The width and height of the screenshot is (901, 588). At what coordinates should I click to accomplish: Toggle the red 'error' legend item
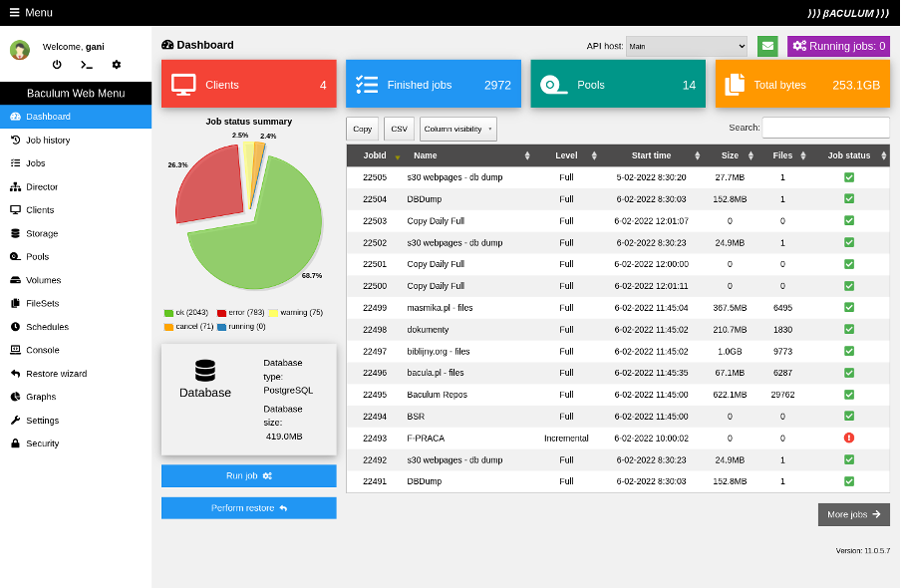point(237,313)
